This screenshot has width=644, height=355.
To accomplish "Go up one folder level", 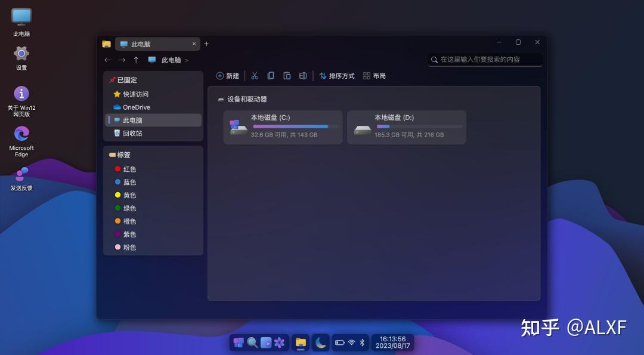I will (136, 60).
